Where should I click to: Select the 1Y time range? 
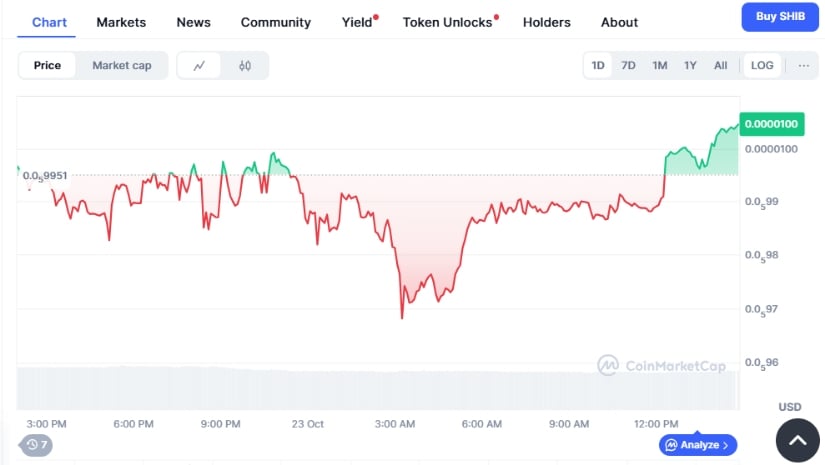[x=690, y=65]
